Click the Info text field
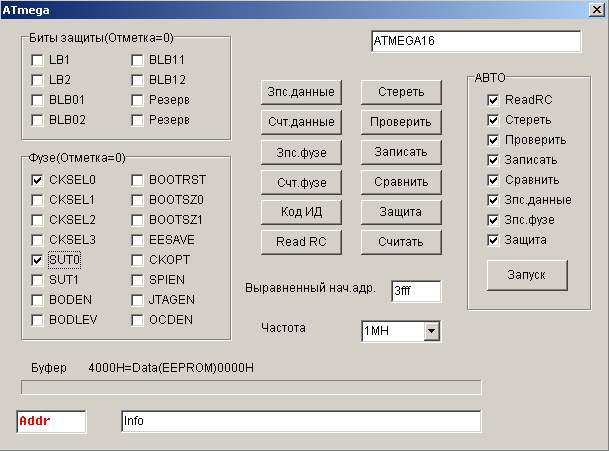This screenshot has height=451, width=609. pos(300,421)
